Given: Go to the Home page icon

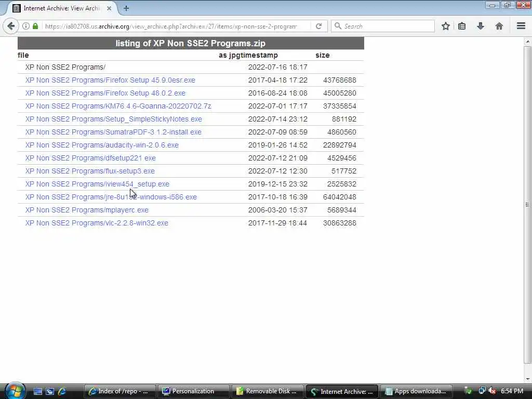Looking at the screenshot, I should (499, 26).
